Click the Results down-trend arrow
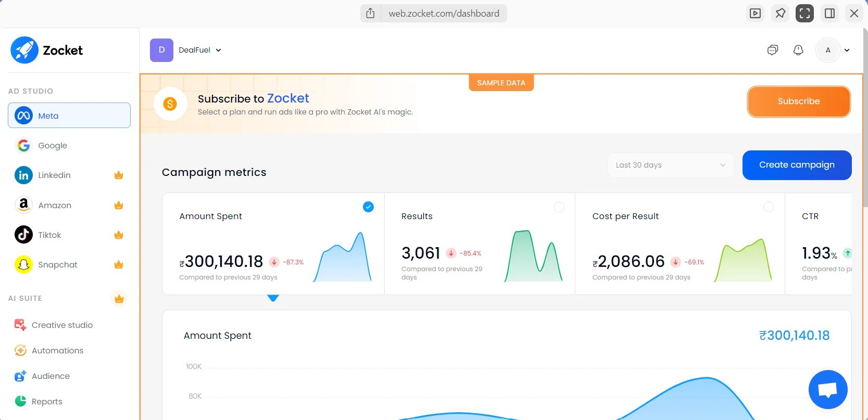 451,253
